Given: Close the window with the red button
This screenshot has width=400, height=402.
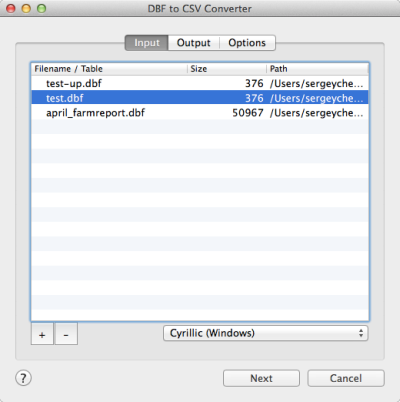Looking at the screenshot, I should pos(11,8).
